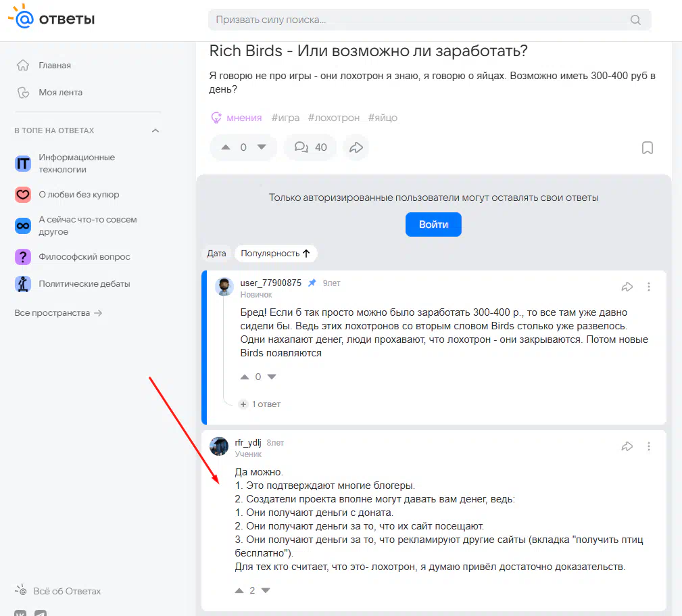Share the Rich Birds question
The height and width of the screenshot is (616, 682).
(x=356, y=147)
